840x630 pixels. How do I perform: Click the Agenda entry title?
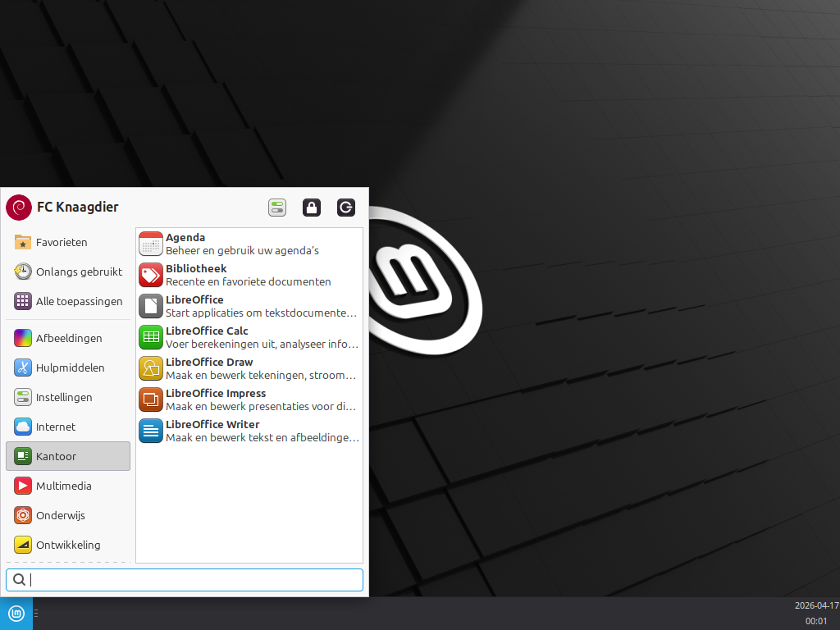click(x=185, y=237)
